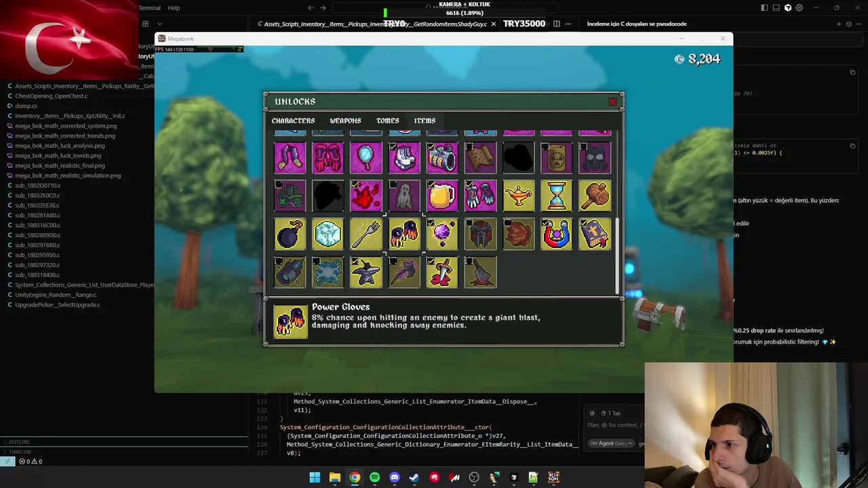
Task: Select the wooden mallet item
Action: [595, 196]
